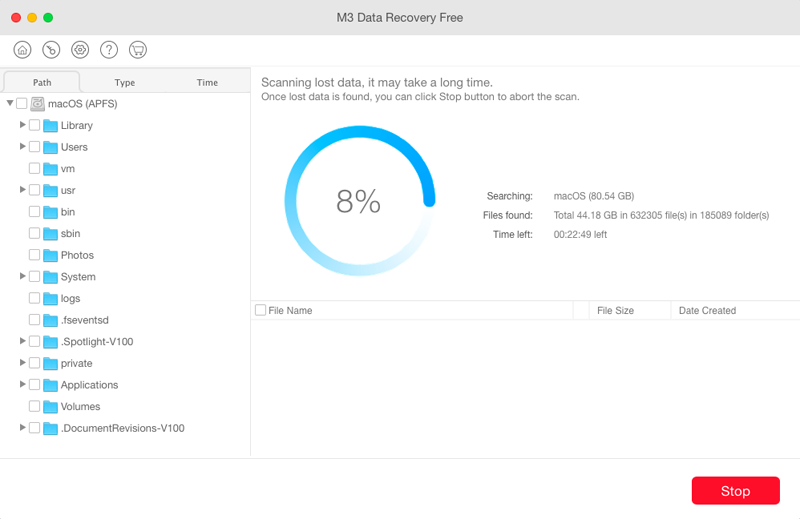Image resolution: width=800 pixels, height=519 pixels.
Task: Enable the Applications folder checkbox
Action: point(34,385)
